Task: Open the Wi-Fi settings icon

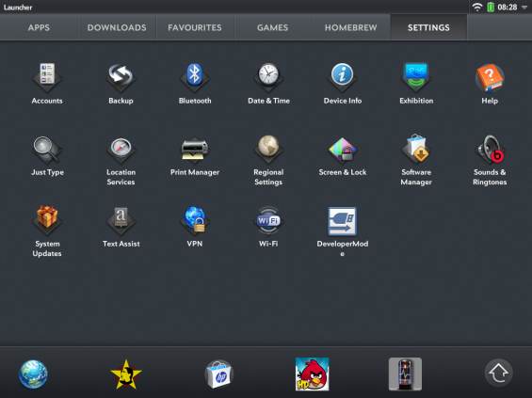Action: pos(268,221)
